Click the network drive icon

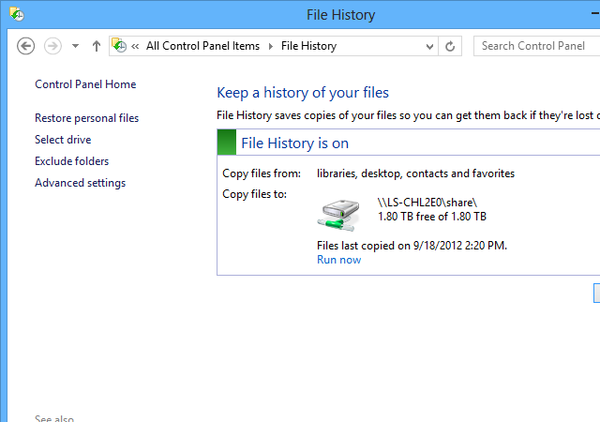(x=338, y=215)
